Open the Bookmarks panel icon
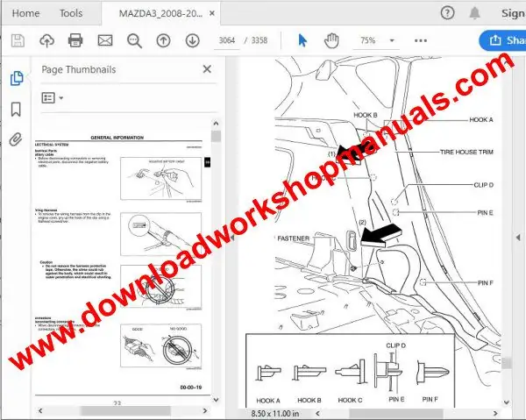526x420 pixels. click(x=16, y=110)
